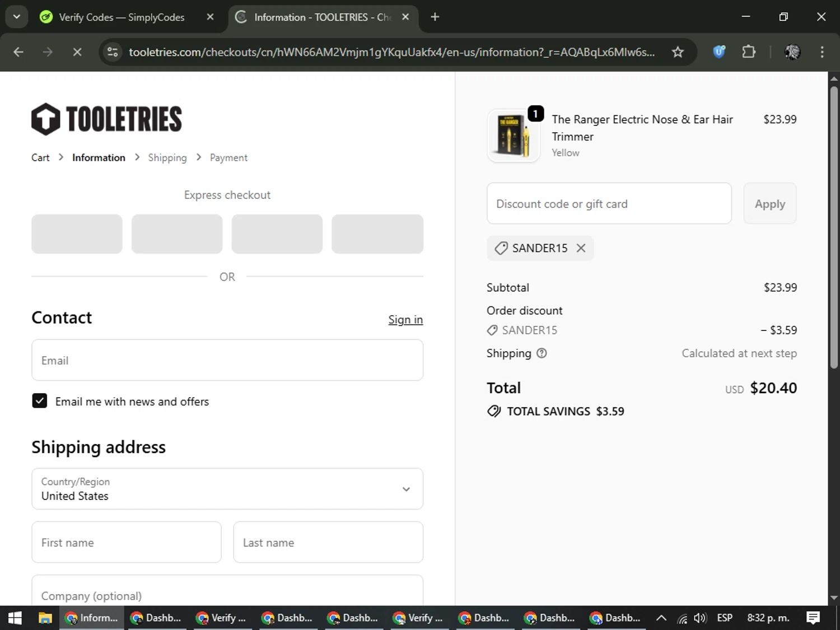The width and height of the screenshot is (840, 630).
Task: Click the Payment breadcrumb step
Action: click(228, 158)
